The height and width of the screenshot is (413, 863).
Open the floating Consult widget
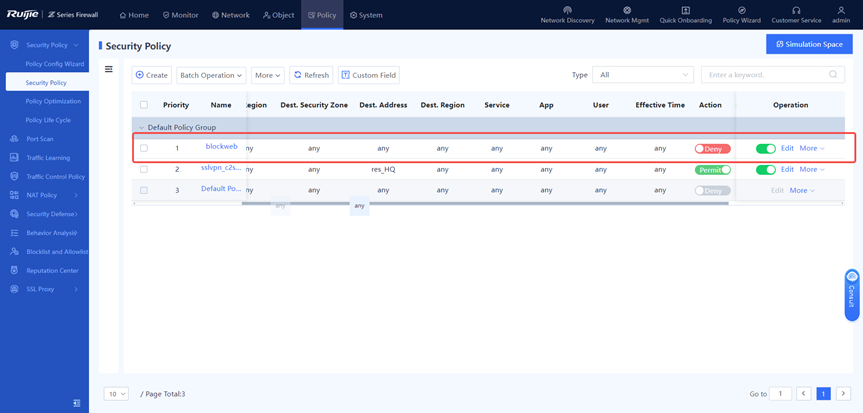coord(851,294)
